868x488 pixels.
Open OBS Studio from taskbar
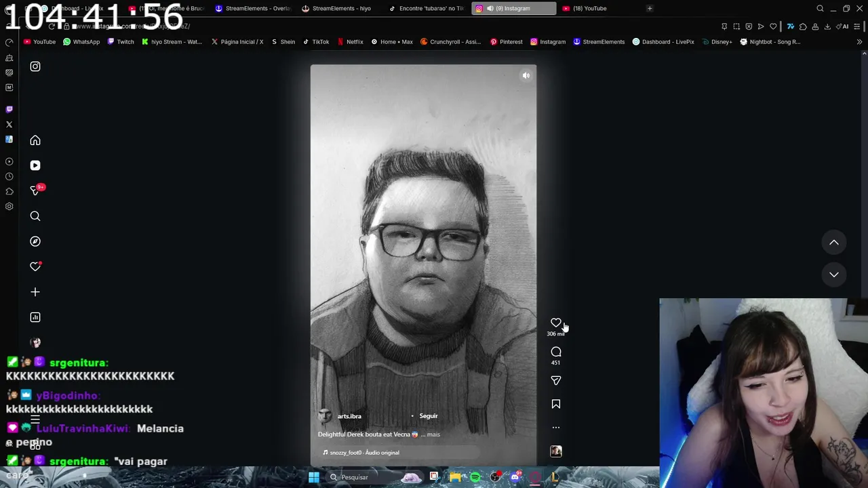(x=496, y=477)
